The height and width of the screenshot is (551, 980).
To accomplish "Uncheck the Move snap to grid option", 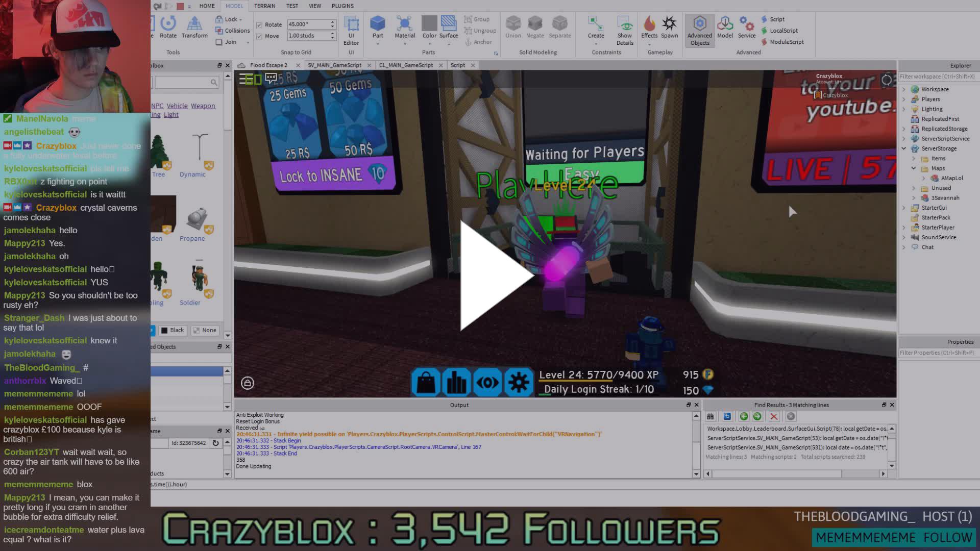I will (x=260, y=36).
